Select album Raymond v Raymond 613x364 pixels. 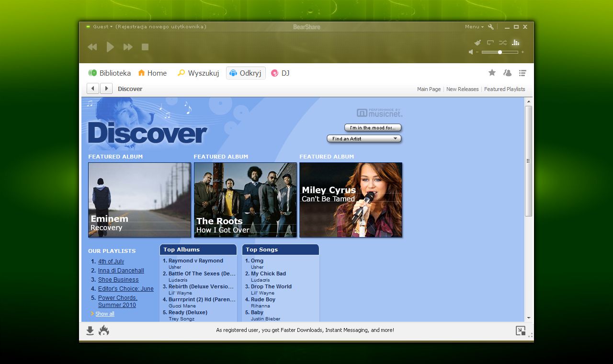[x=196, y=261]
